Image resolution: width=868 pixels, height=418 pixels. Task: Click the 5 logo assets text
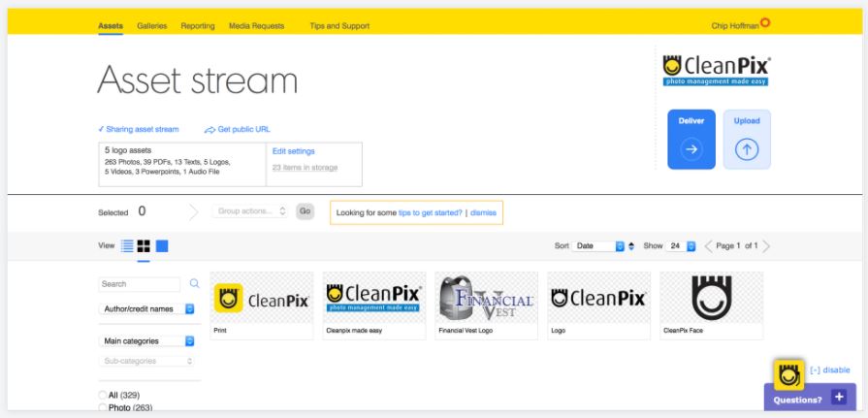pos(128,150)
